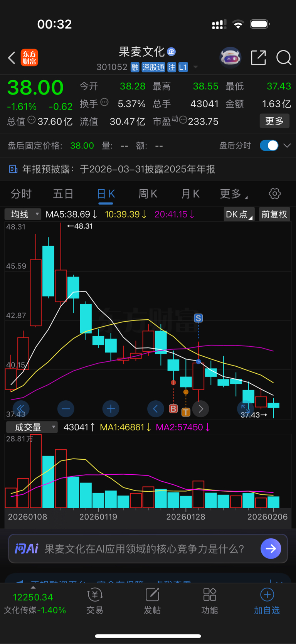The width and height of the screenshot is (296, 644).
Task: Switch to 分时 tab
Action: 21,194
